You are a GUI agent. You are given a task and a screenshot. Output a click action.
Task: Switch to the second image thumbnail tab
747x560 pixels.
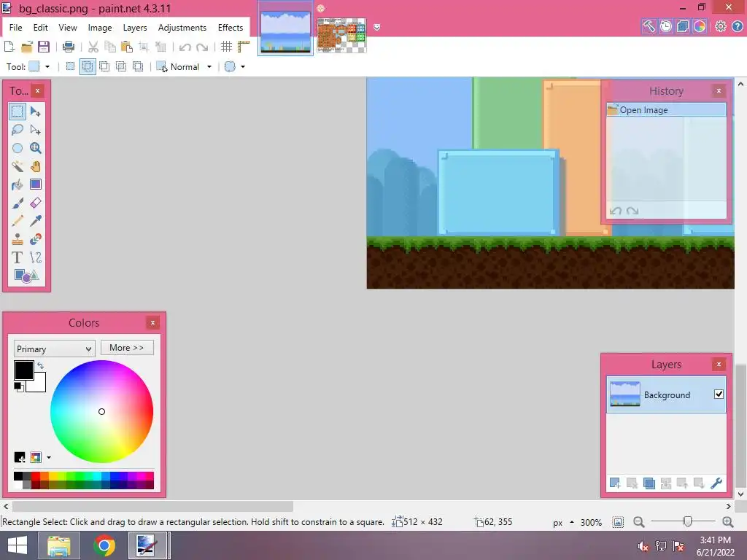(341, 35)
